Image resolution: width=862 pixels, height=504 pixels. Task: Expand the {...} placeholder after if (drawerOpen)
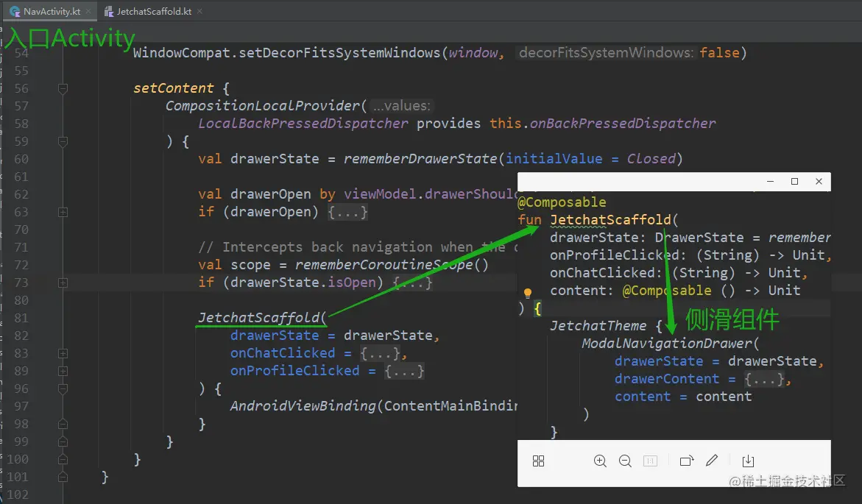(347, 212)
